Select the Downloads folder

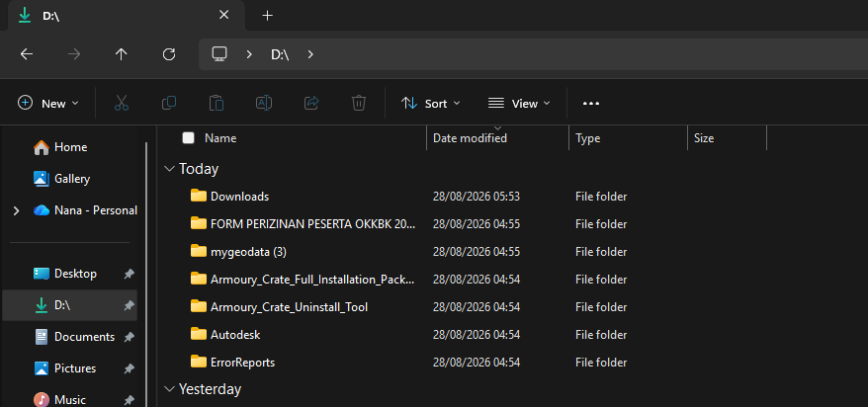239,197
